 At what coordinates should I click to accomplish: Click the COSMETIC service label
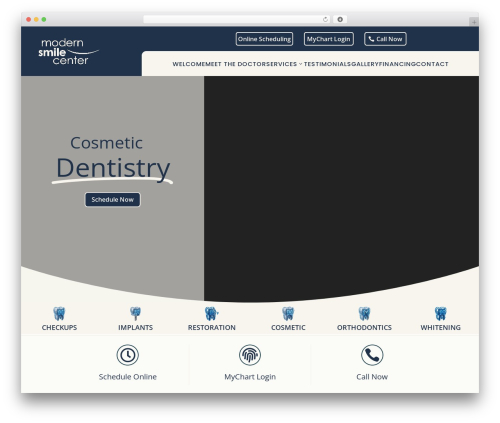coord(288,328)
